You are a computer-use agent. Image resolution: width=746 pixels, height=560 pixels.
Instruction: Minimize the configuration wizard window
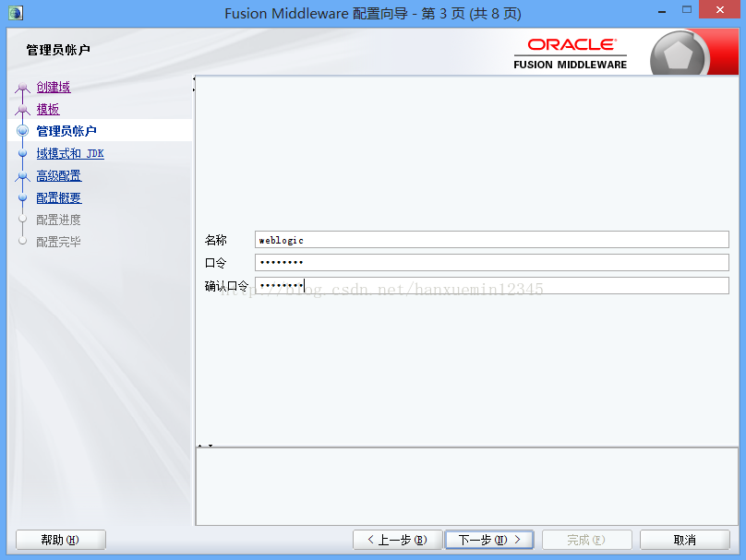[x=662, y=11]
